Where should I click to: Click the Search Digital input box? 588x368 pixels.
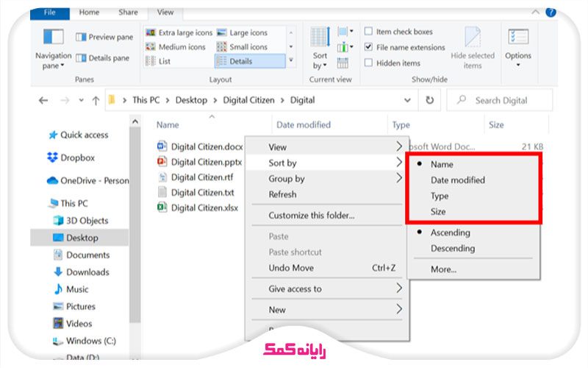pyautogui.click(x=507, y=100)
